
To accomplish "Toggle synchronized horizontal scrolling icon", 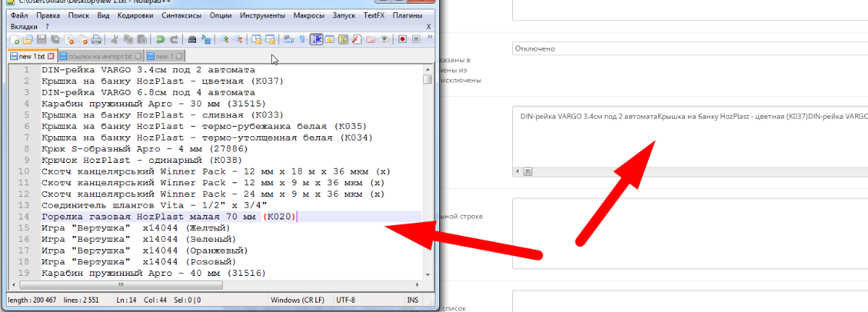I will point(271,39).
